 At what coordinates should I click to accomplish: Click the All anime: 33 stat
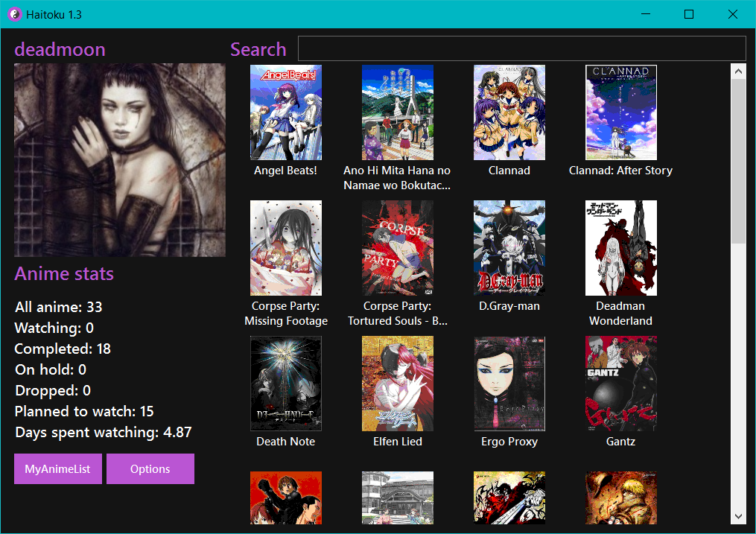pyautogui.click(x=58, y=307)
